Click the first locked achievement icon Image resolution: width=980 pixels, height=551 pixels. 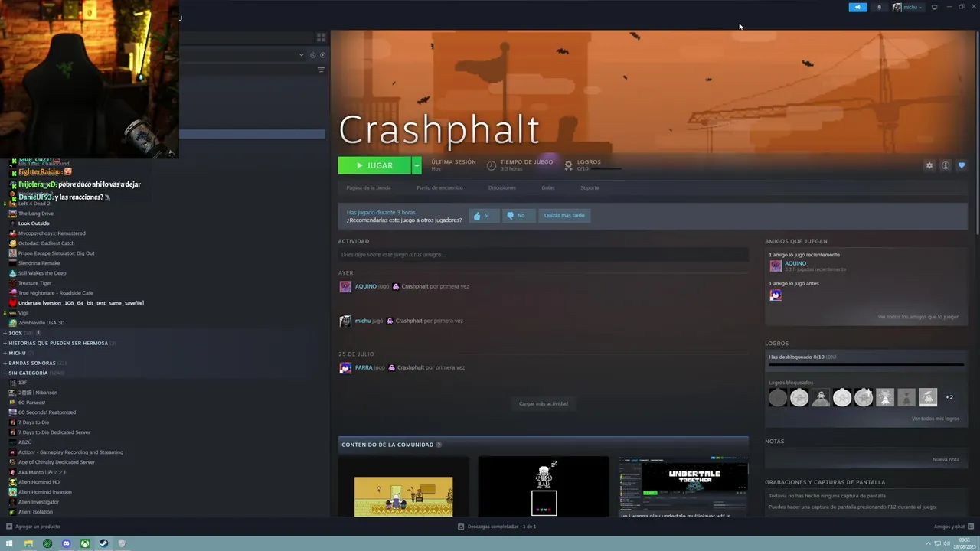coord(778,397)
